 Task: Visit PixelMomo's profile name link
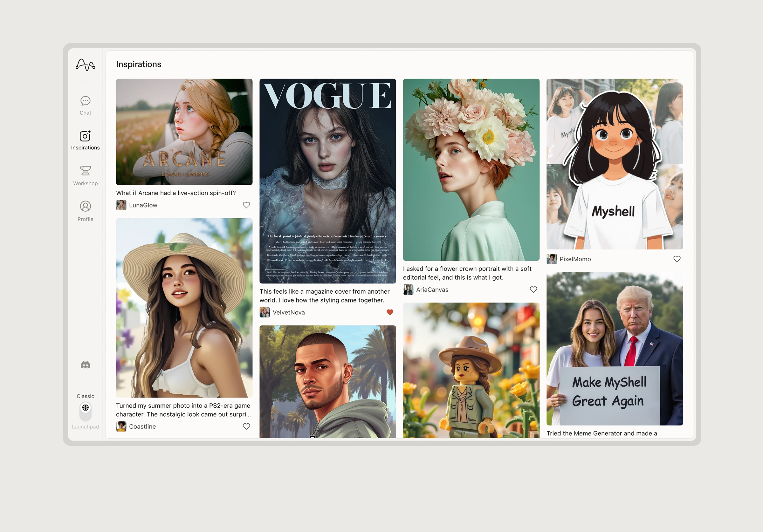575,259
